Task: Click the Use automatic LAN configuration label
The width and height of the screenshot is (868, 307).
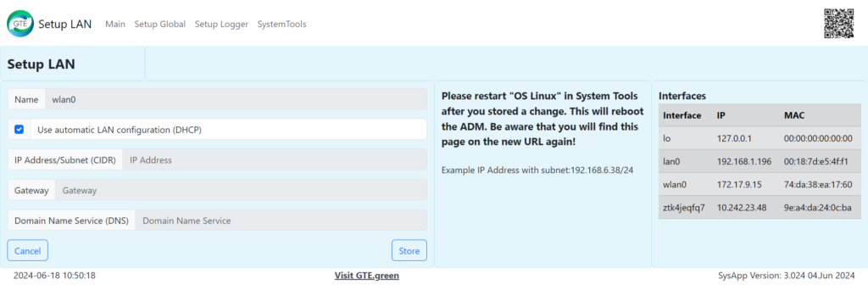Action: point(120,130)
